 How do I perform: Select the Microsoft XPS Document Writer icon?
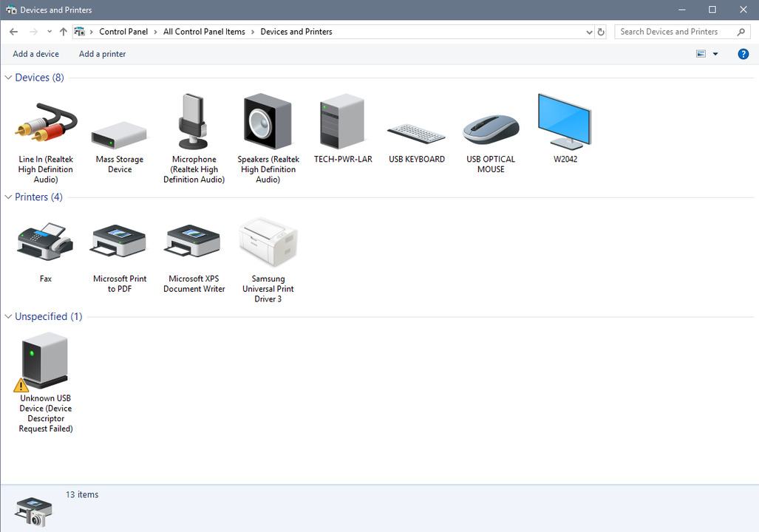(x=193, y=241)
